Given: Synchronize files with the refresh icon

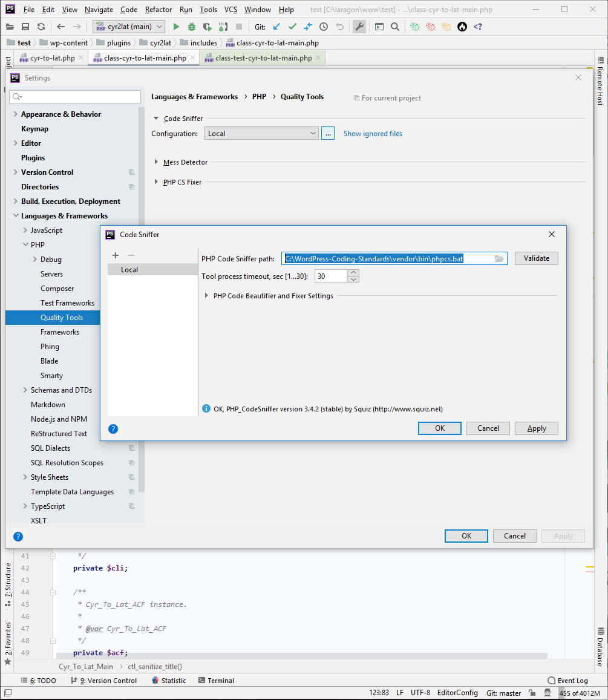Looking at the screenshot, I should pos(41,27).
